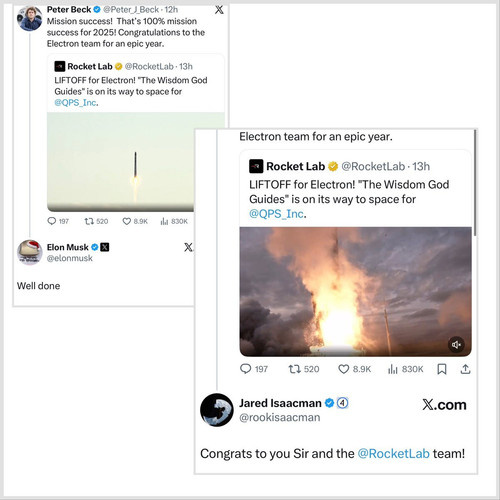
Task: Click the share icon beside the bookmark
Action: tap(465, 369)
